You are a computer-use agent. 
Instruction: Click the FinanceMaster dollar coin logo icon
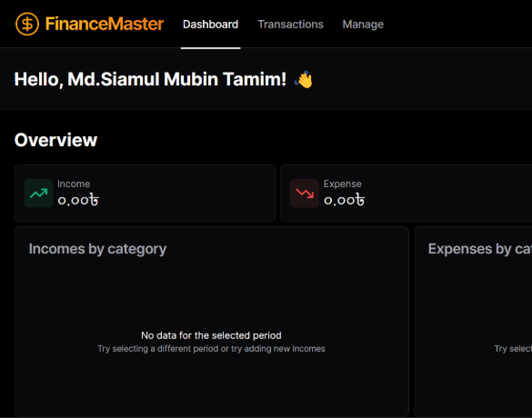(27, 24)
